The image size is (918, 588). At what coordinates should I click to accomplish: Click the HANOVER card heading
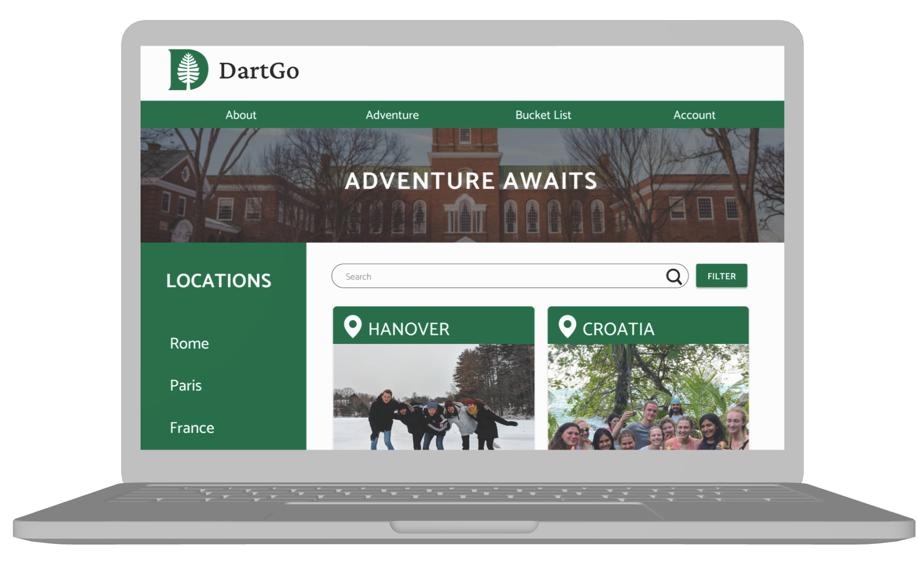point(409,329)
